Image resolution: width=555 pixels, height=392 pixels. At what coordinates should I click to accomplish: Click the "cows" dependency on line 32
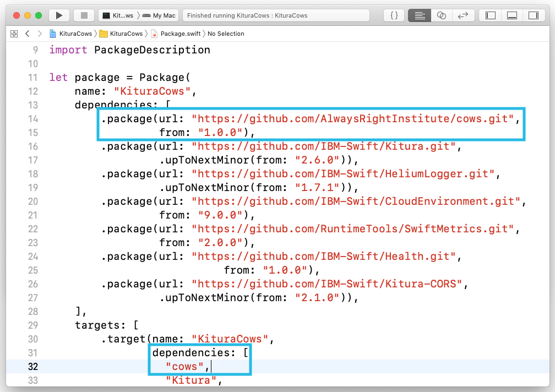coord(184,367)
